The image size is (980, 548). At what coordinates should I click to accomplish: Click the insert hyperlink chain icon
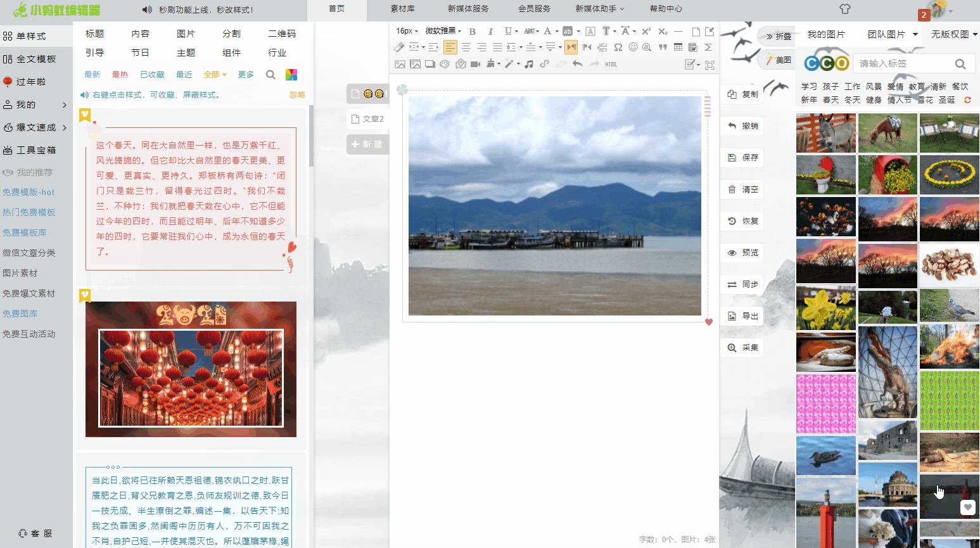[544, 64]
